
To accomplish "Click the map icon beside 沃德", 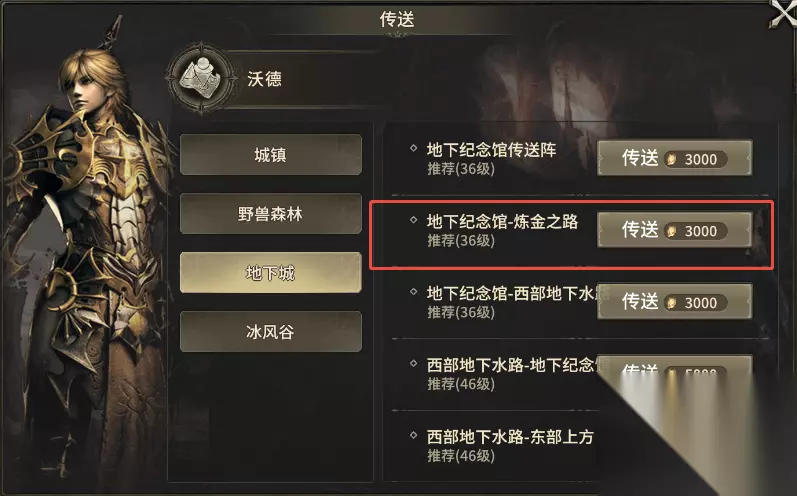I will tap(203, 78).
